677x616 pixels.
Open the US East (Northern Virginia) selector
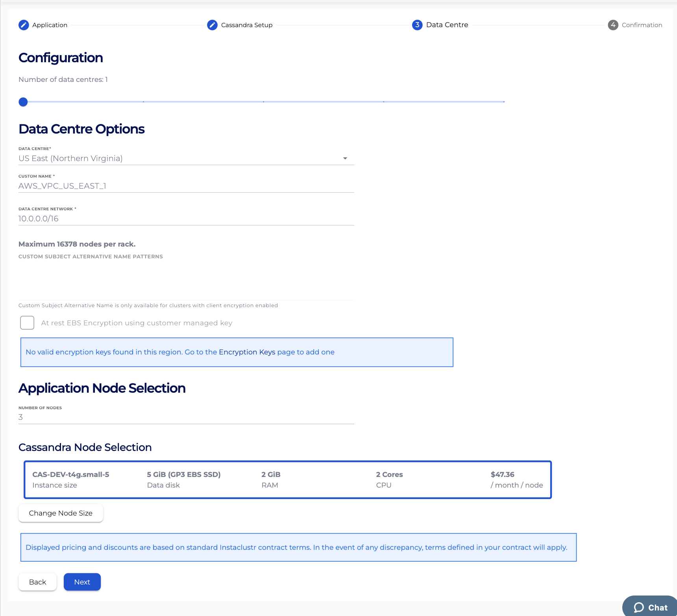point(181,158)
